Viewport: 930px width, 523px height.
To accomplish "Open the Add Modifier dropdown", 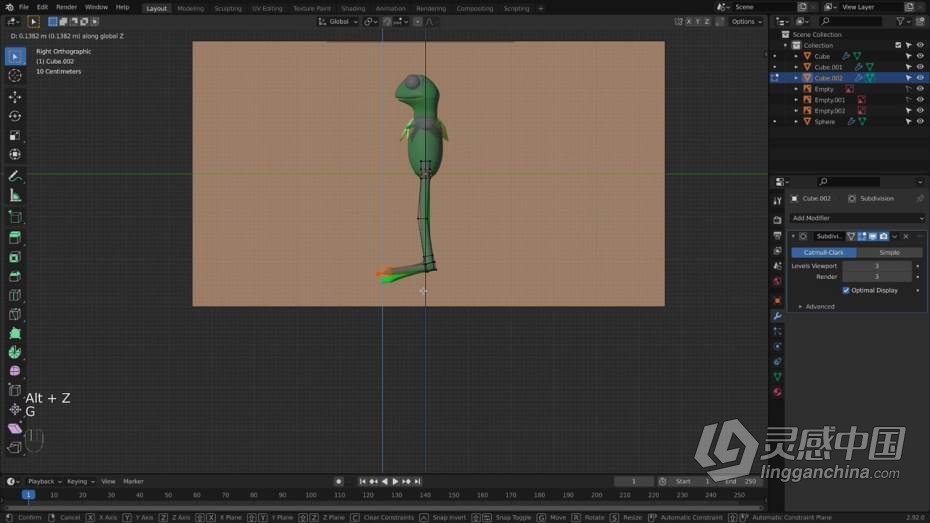I will [x=857, y=218].
